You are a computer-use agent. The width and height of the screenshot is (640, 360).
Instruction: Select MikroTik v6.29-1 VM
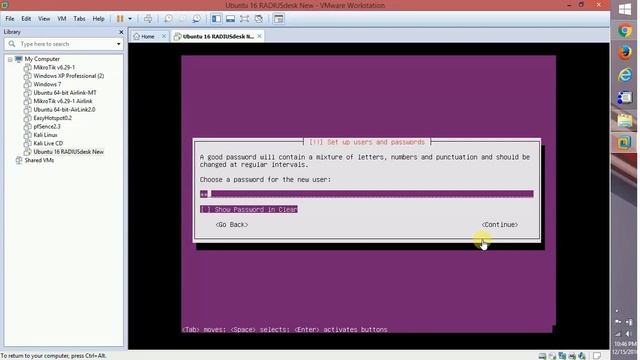tap(54, 67)
